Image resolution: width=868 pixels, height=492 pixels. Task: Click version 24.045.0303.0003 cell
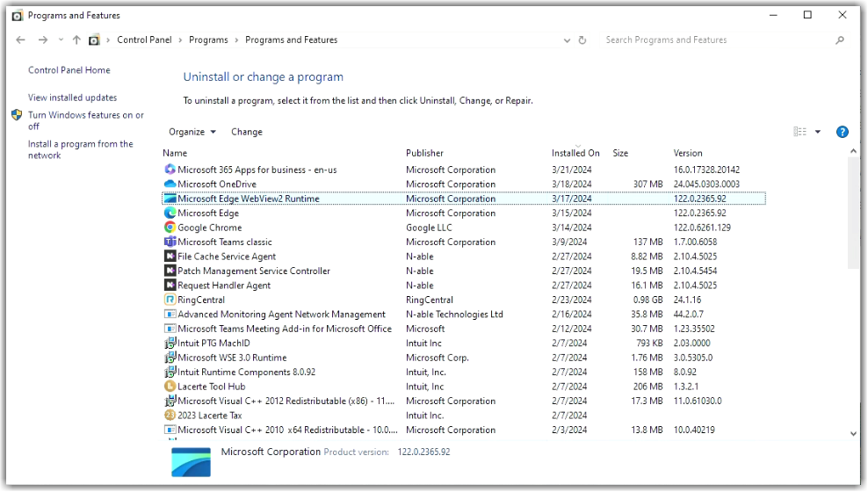pos(706,184)
